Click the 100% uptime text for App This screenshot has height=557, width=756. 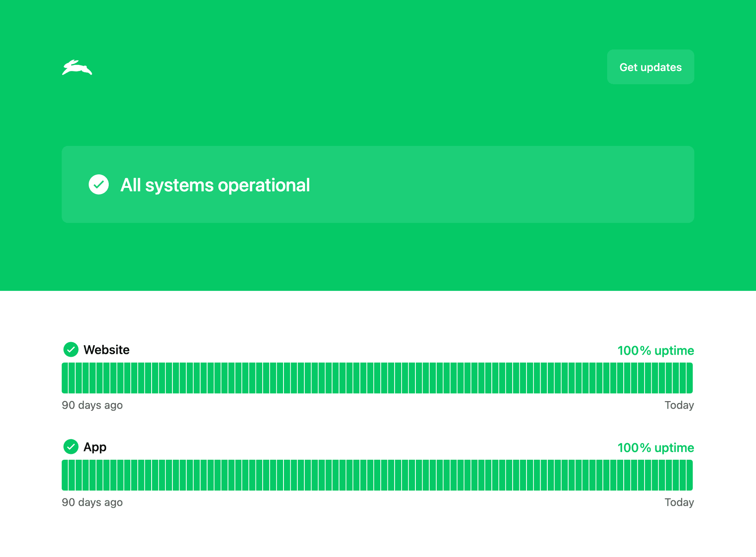pos(656,448)
